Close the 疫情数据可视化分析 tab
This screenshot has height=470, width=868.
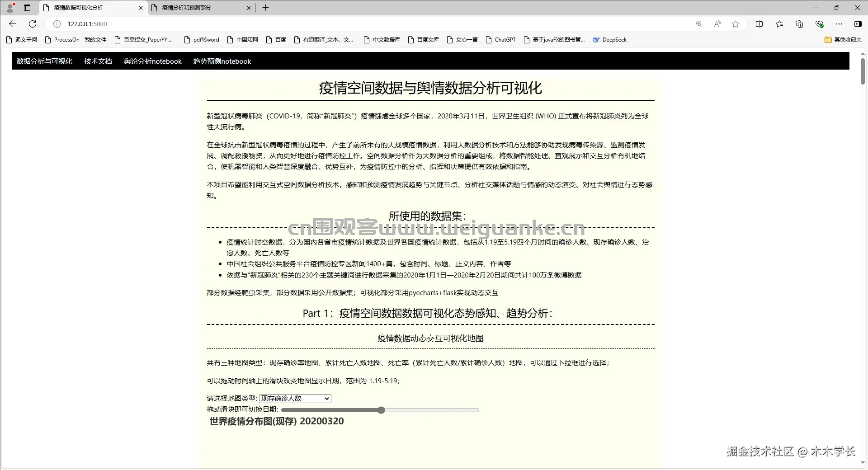(141, 8)
